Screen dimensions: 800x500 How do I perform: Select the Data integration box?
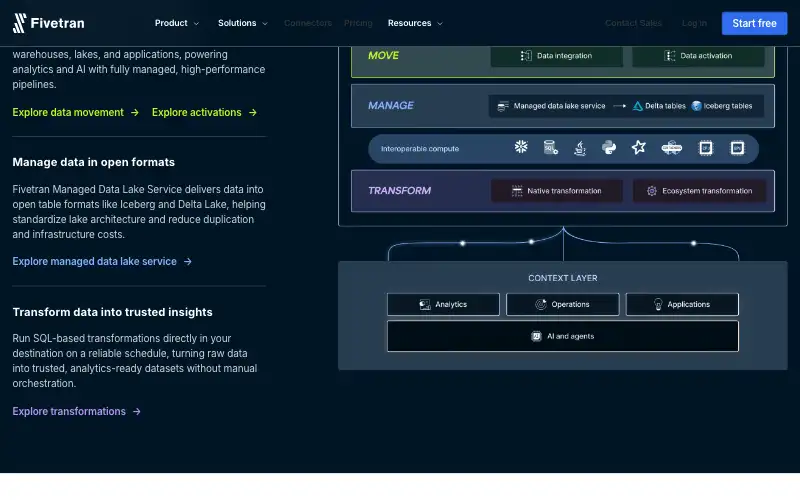coord(557,56)
